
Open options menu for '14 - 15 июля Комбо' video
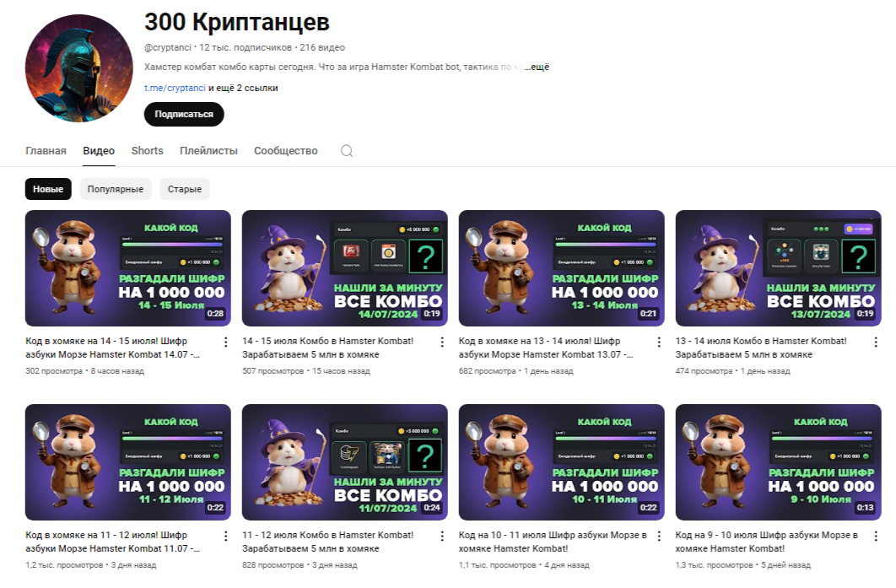(x=442, y=342)
